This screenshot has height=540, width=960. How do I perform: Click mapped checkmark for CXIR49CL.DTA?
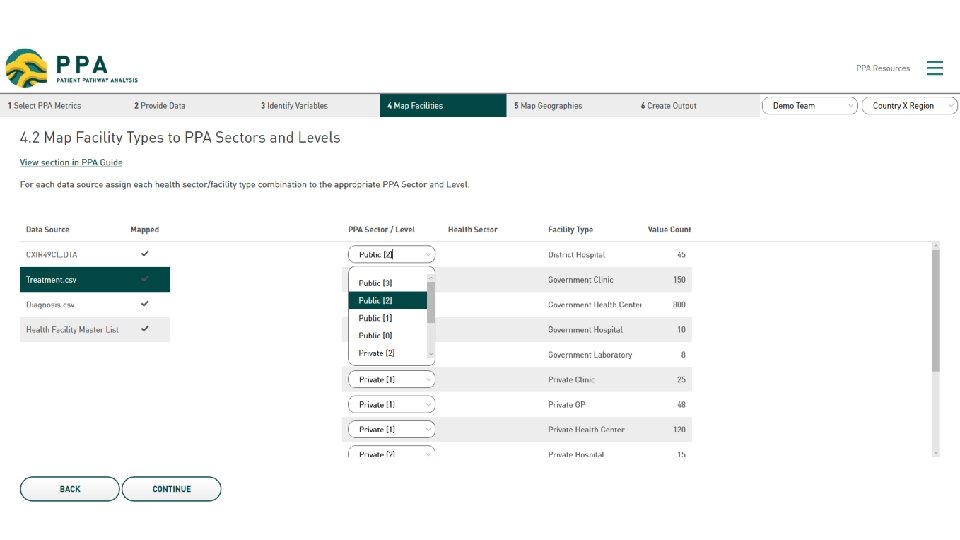[144, 253]
